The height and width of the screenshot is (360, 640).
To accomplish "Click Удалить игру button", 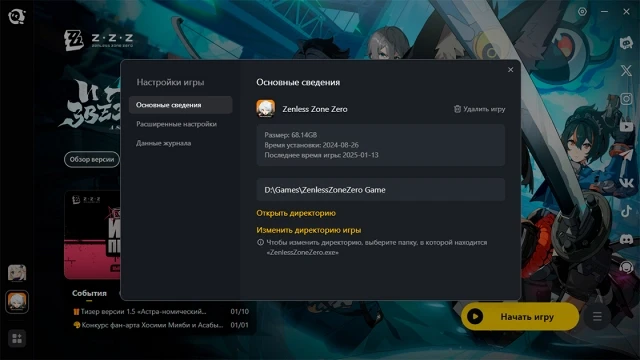I will pos(480,109).
